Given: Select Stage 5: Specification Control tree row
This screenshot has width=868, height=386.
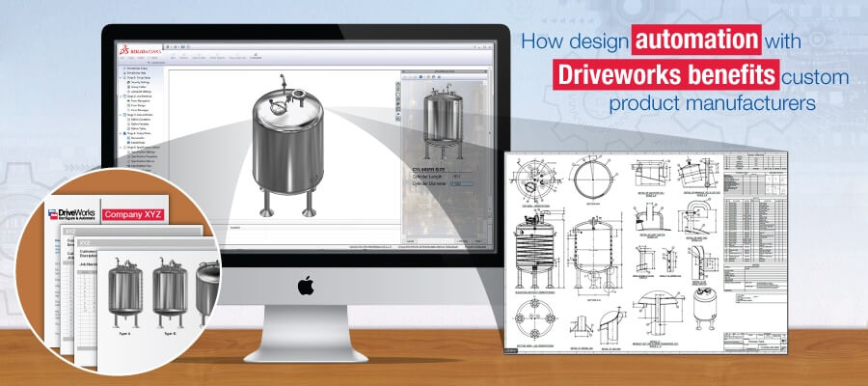Looking at the screenshot, I should [144, 148].
